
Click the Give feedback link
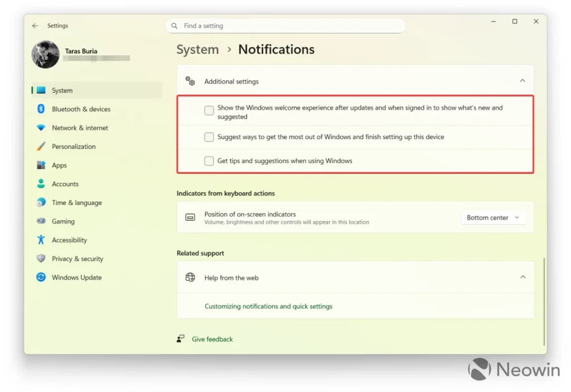[212, 339]
